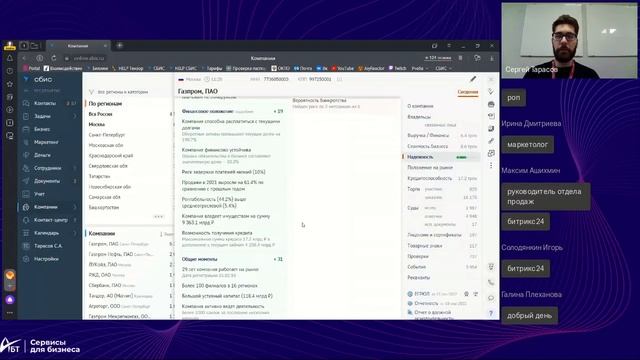Open РЖД, ОАО in companies list
The image size is (640, 360).
100,275
